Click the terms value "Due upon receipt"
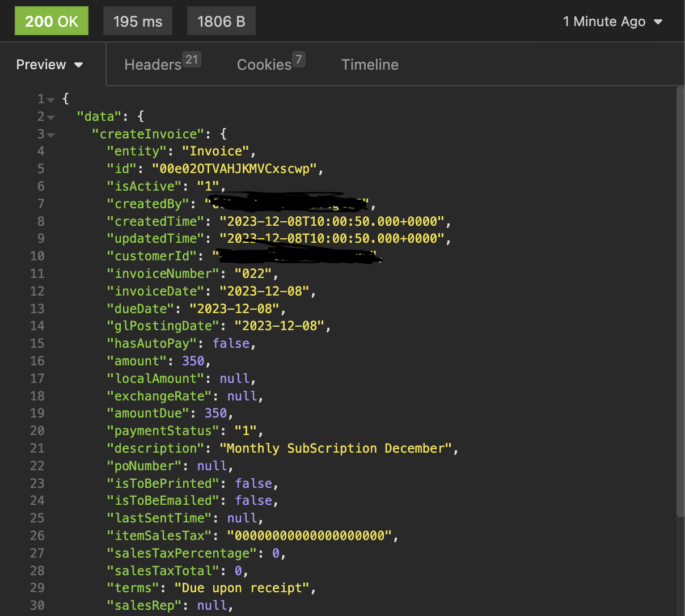This screenshot has width=685, height=616. (242, 588)
